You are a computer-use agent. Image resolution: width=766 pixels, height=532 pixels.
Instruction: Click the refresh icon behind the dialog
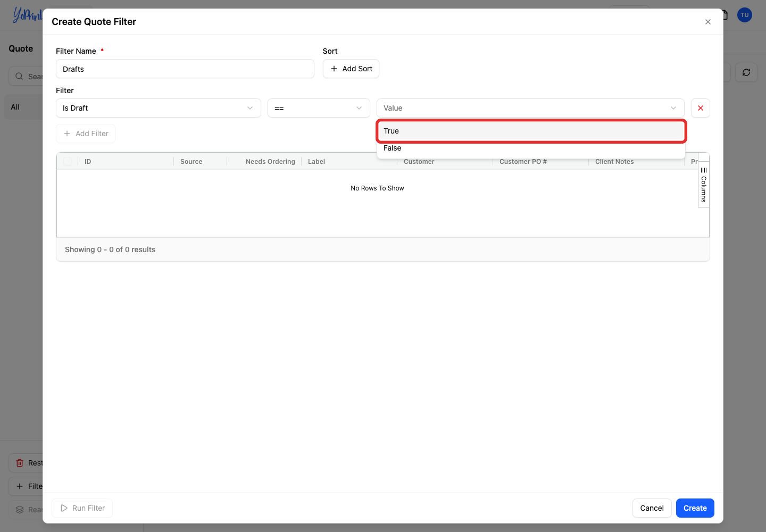[746, 72]
